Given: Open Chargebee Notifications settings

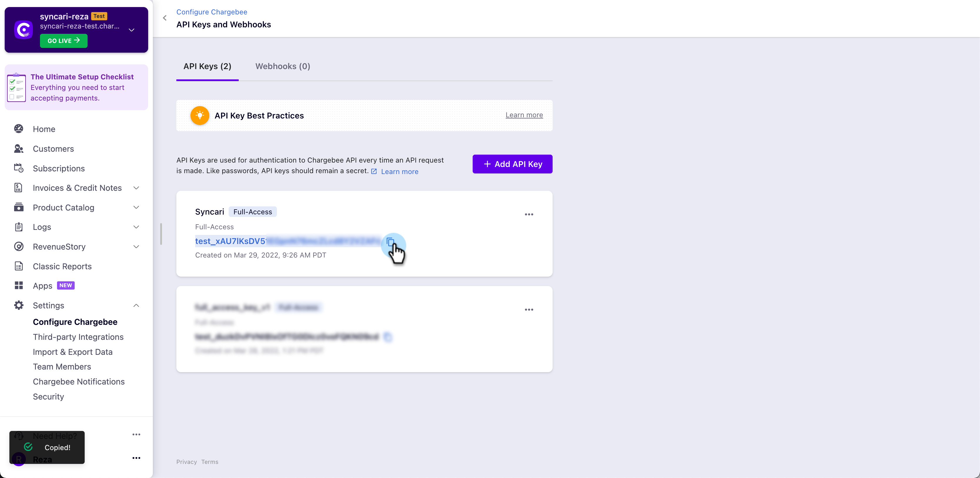Looking at the screenshot, I should pyautogui.click(x=79, y=382).
